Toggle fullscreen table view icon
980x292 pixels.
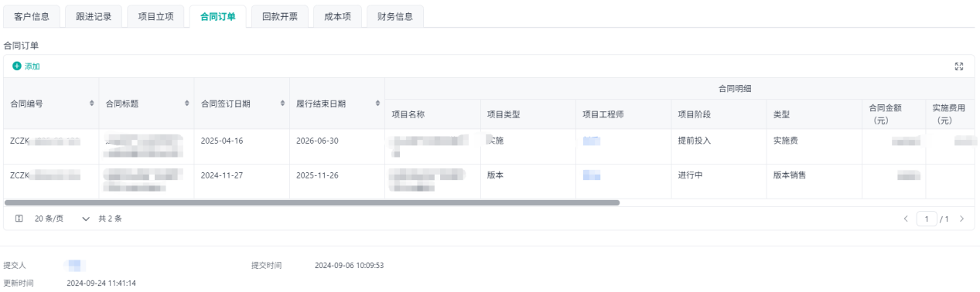point(959,66)
